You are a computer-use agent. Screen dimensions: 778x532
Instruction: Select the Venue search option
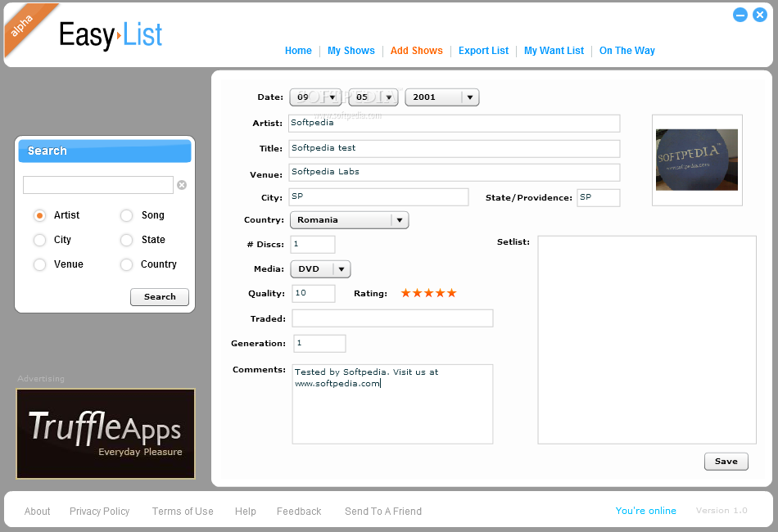tap(39, 264)
